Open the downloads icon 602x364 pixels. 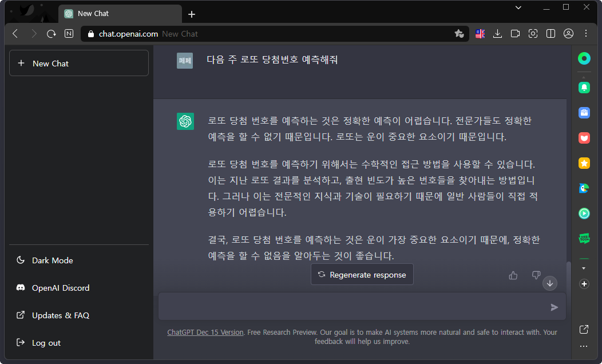[497, 34]
